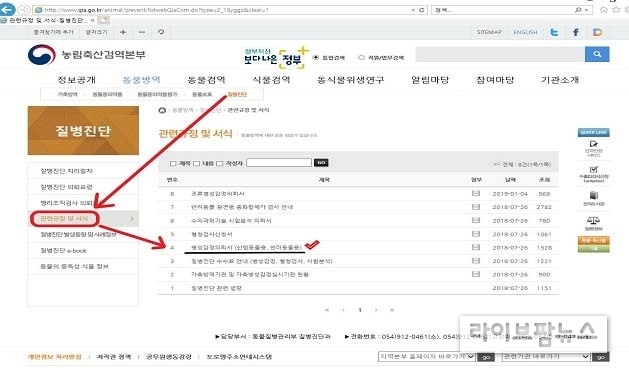The width and height of the screenshot is (629, 368).
Task: Open the checkbox-mark quick link icon
Action: click(594, 169)
